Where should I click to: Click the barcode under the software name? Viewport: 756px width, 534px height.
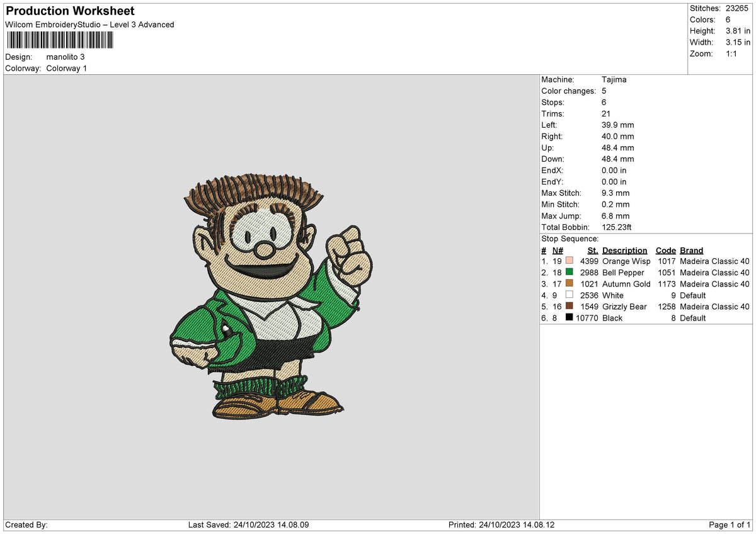60,40
